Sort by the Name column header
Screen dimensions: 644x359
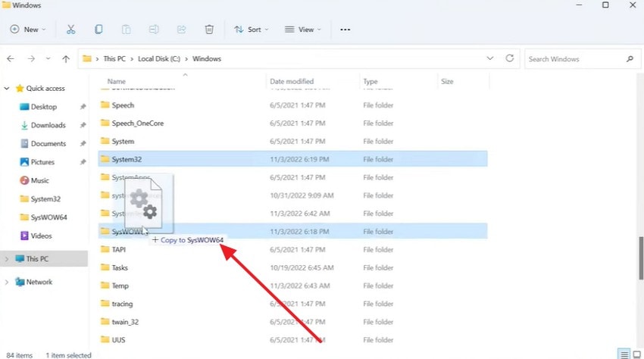tap(116, 81)
